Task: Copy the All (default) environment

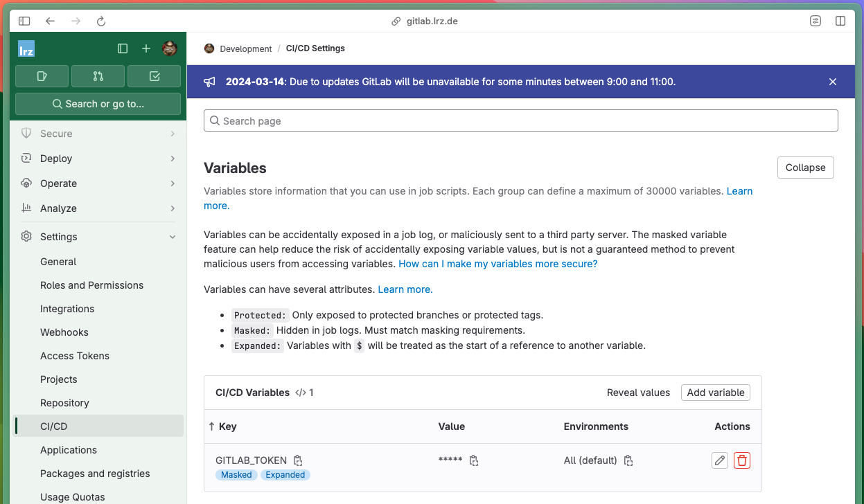Action: pos(628,460)
